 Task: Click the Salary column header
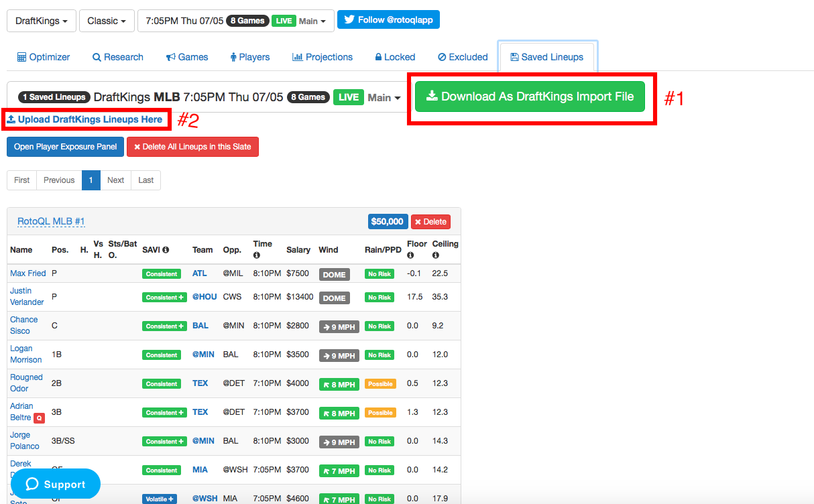298,250
